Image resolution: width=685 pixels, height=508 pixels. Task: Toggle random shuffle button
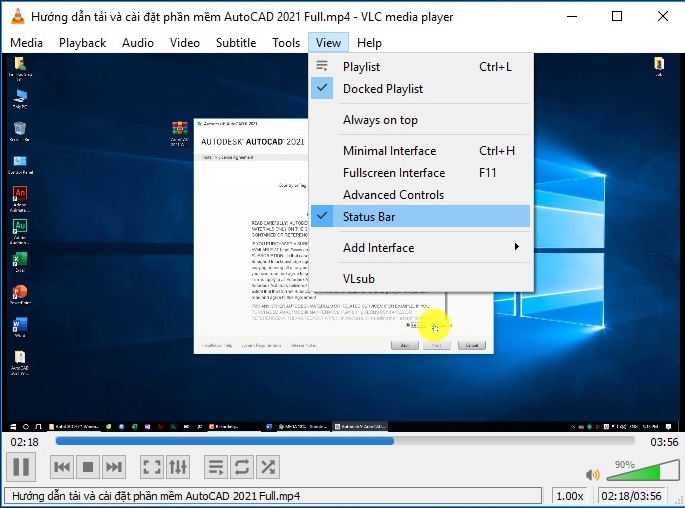(268, 467)
